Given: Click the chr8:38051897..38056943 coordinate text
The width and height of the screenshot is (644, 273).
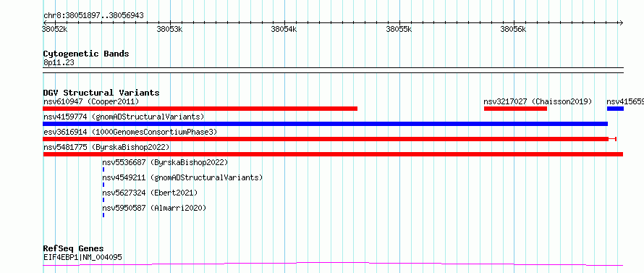Looking at the screenshot, I should click(93, 16).
